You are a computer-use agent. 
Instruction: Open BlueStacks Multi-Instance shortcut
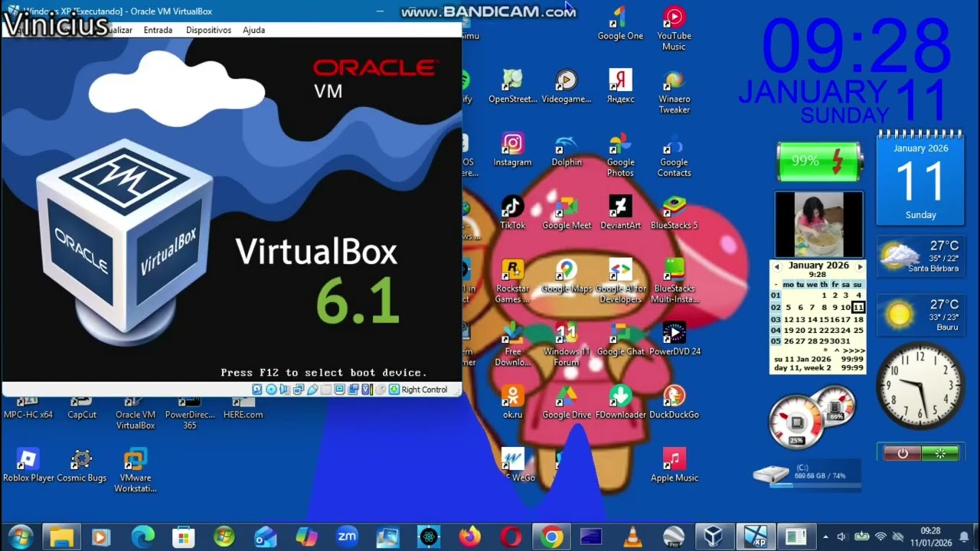click(674, 281)
